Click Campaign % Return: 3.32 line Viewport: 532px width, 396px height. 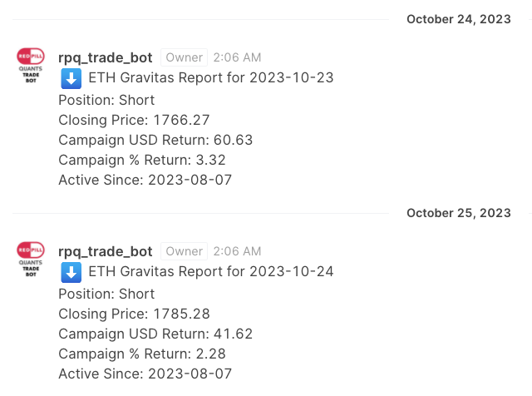pyautogui.click(x=142, y=160)
